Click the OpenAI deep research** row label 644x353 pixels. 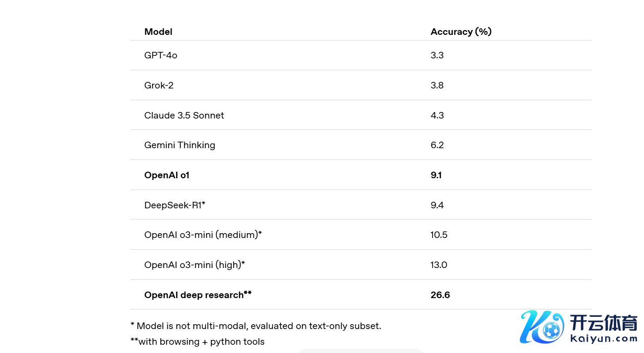198,295
